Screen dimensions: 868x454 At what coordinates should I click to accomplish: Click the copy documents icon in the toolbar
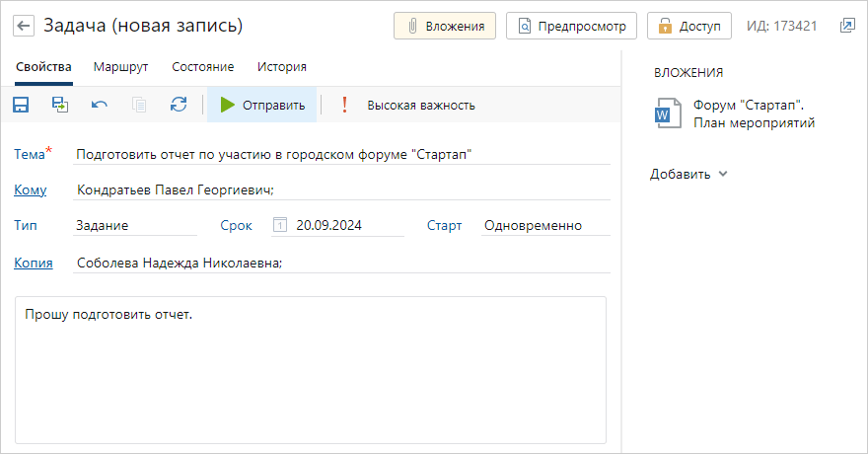[139, 105]
